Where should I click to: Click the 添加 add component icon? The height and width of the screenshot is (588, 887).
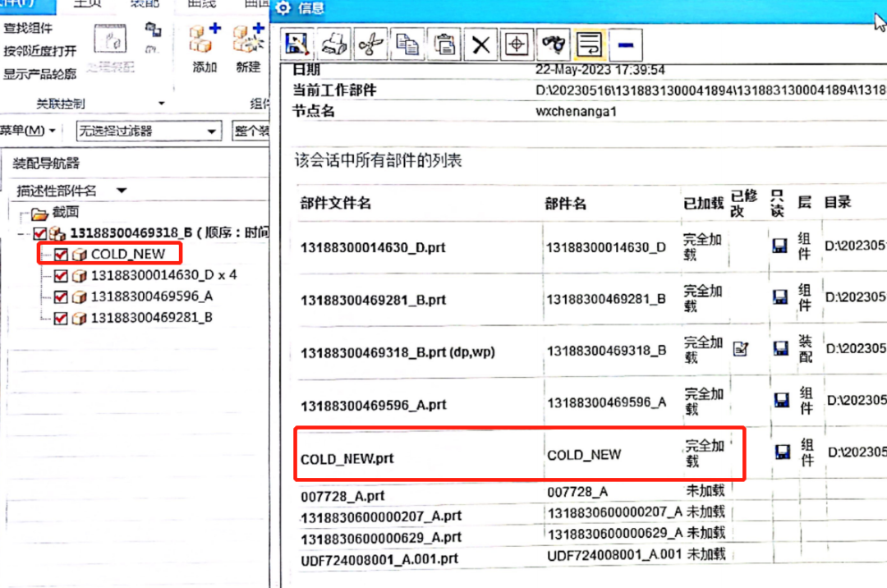click(205, 39)
